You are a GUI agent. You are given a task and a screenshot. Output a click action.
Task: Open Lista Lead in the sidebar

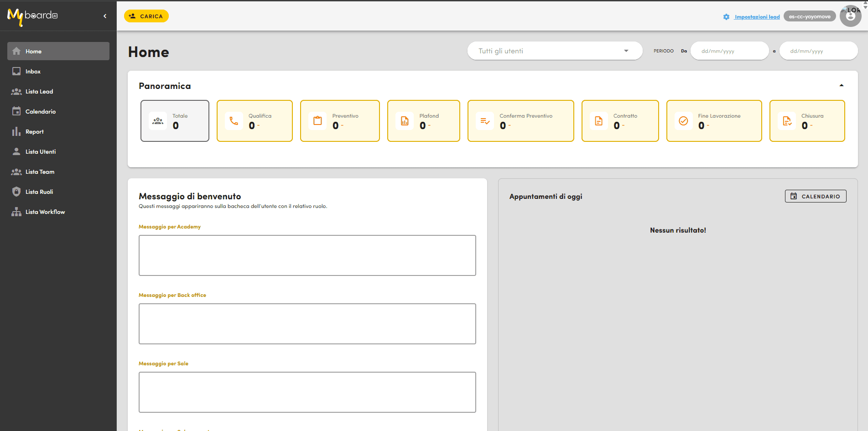[39, 92]
